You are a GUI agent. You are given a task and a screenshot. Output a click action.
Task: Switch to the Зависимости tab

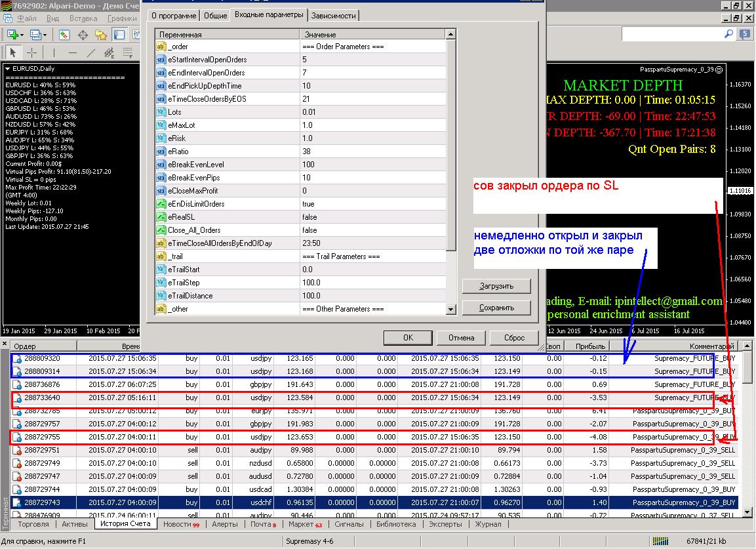(333, 16)
